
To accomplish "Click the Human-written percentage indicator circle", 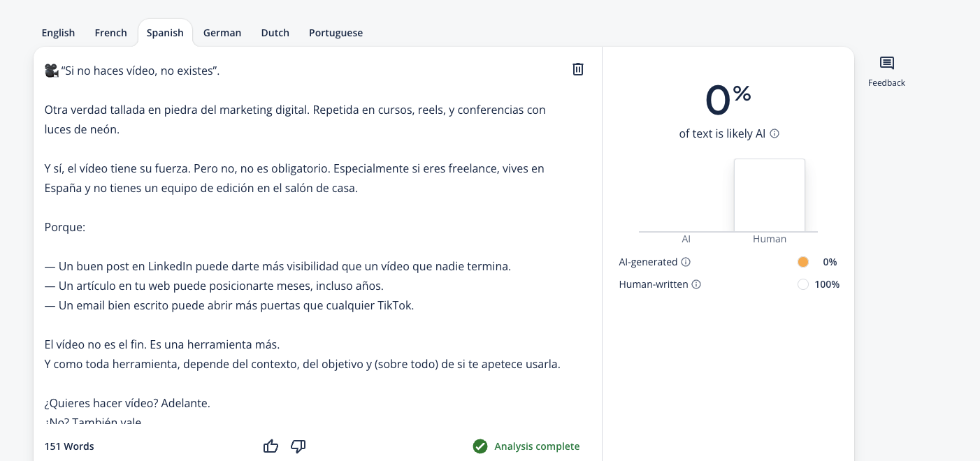I will (x=803, y=284).
